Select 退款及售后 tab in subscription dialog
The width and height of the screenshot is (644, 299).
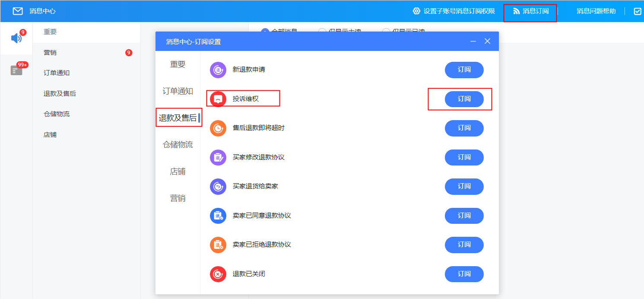[x=178, y=118]
